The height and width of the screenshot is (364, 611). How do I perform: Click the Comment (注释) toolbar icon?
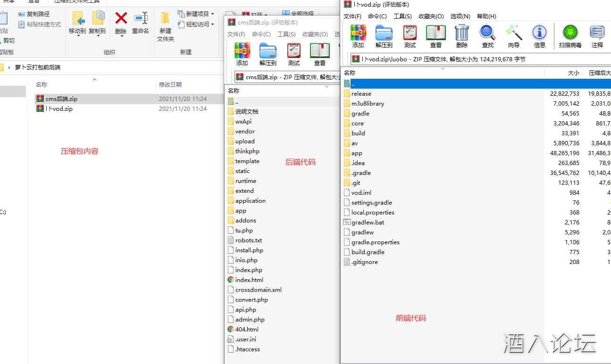pyautogui.click(x=597, y=36)
